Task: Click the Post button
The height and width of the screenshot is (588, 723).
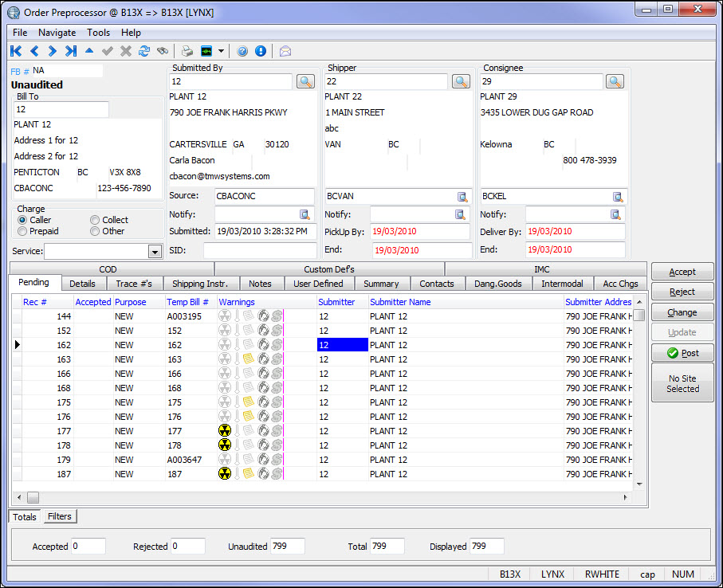Action: pyautogui.click(x=682, y=353)
